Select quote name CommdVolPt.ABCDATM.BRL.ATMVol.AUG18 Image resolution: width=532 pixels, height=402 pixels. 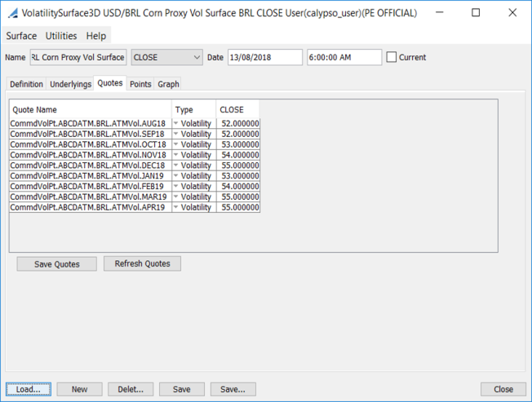(x=91, y=123)
